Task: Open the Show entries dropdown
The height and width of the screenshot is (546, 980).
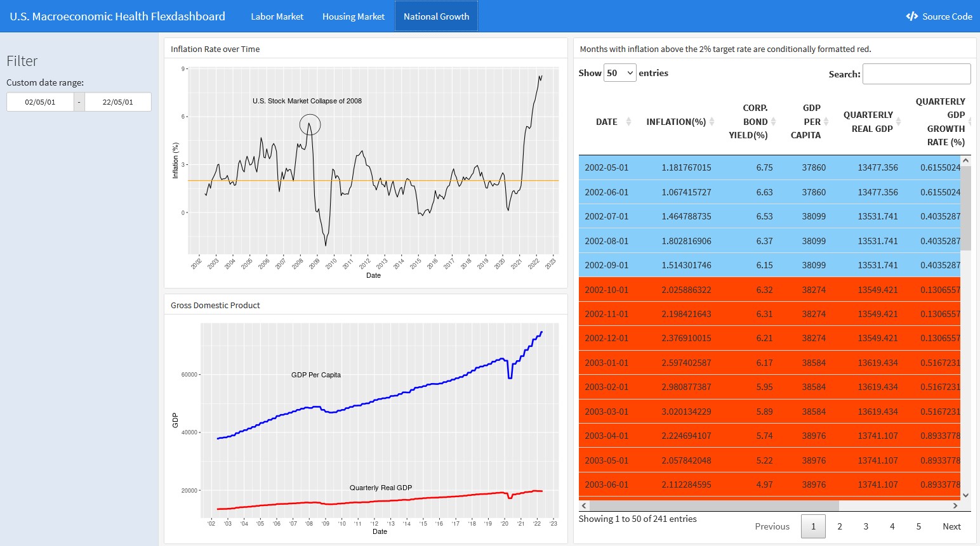Action: click(x=619, y=73)
